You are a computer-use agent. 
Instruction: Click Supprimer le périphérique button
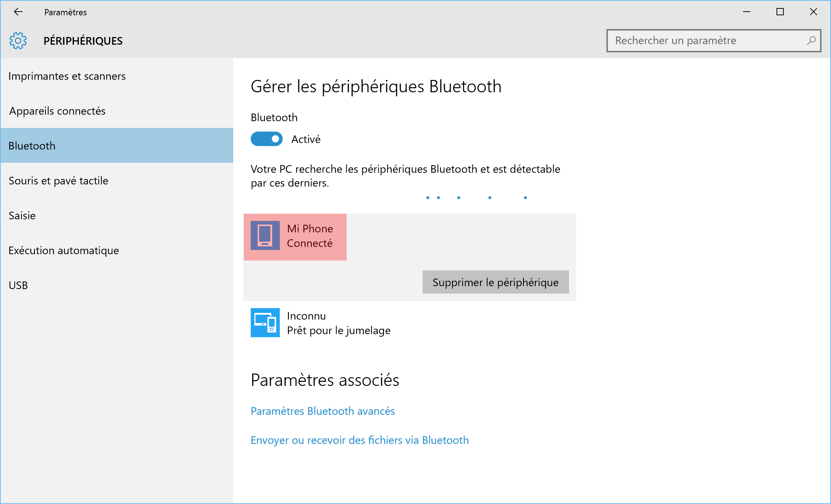(x=496, y=282)
